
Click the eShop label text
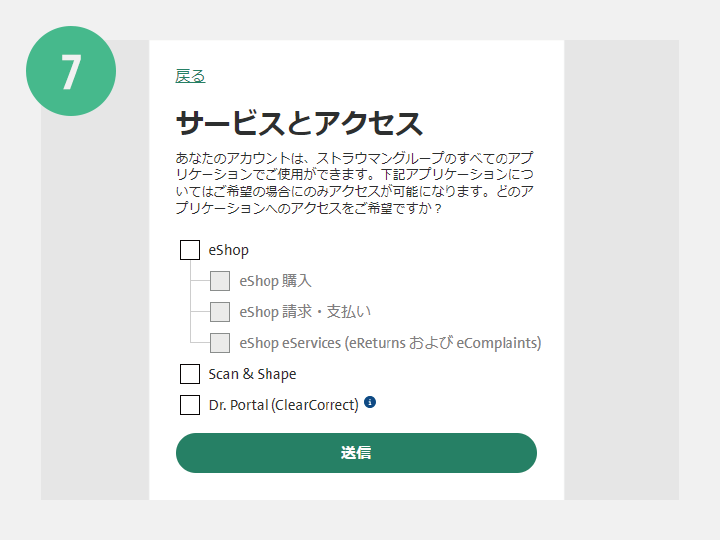229,250
